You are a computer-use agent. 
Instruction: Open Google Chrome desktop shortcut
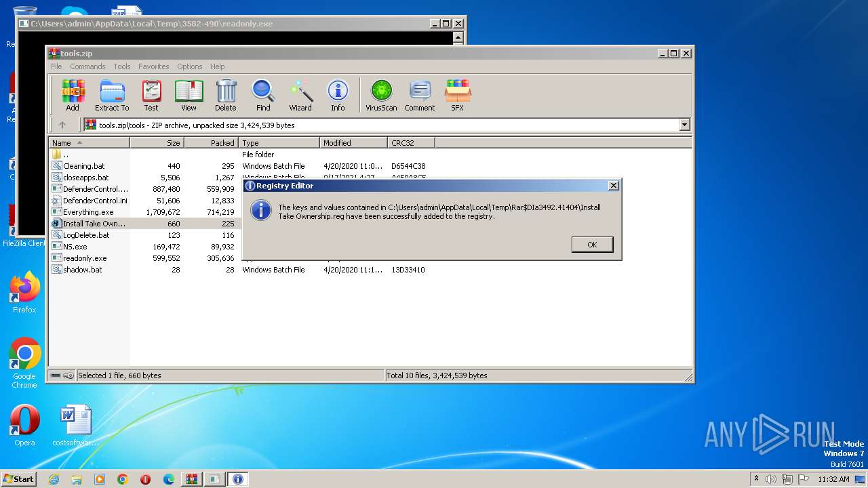24,363
